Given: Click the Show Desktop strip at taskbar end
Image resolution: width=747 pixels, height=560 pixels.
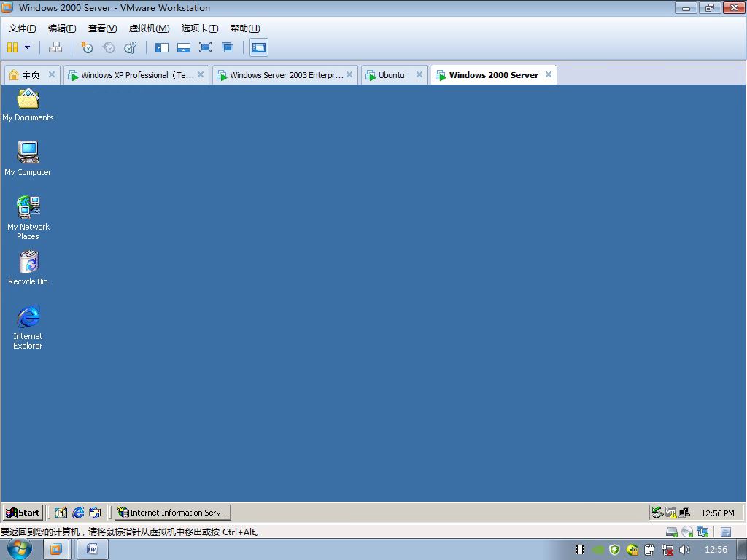Looking at the screenshot, I should click(x=741, y=550).
